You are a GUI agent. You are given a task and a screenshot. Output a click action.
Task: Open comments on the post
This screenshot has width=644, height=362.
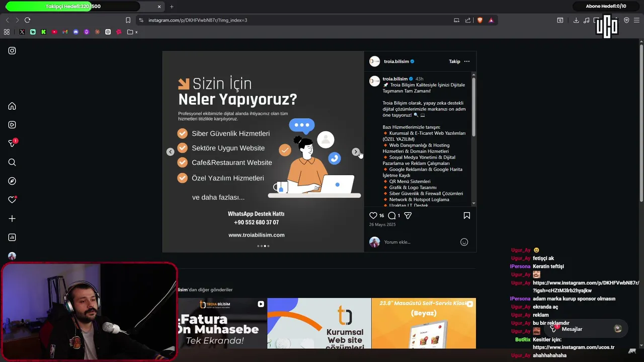(x=392, y=216)
